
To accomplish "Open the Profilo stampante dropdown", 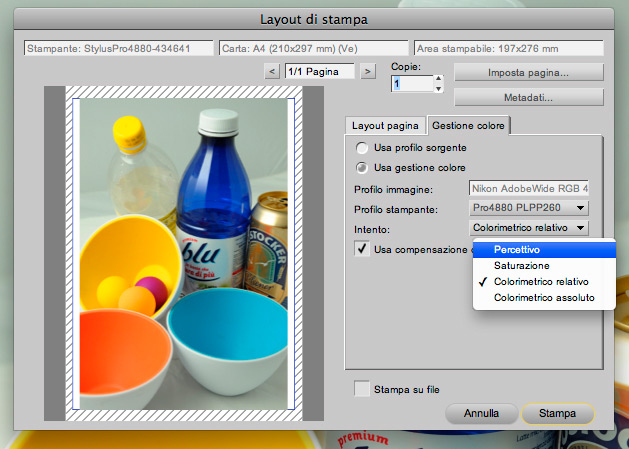I will pyautogui.click(x=528, y=208).
